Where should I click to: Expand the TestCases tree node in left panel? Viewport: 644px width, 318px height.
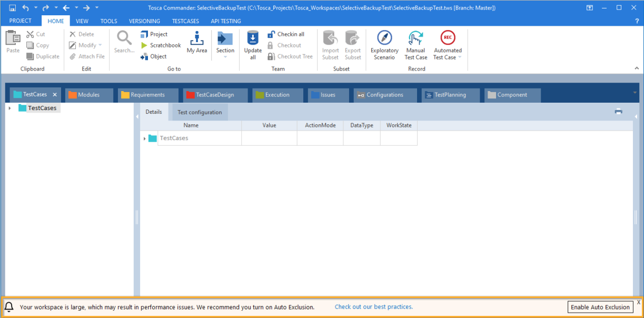pos(10,108)
